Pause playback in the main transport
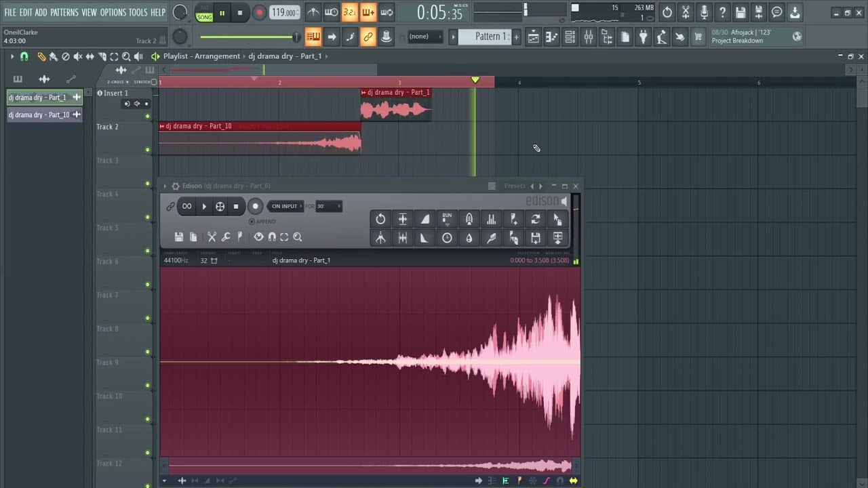868x488 pixels. tap(222, 12)
